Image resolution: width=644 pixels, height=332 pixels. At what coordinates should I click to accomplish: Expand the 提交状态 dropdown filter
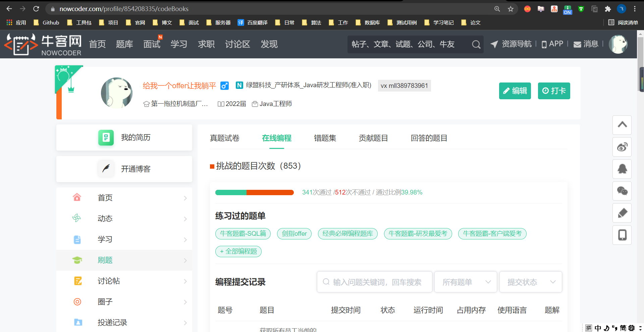(x=531, y=282)
